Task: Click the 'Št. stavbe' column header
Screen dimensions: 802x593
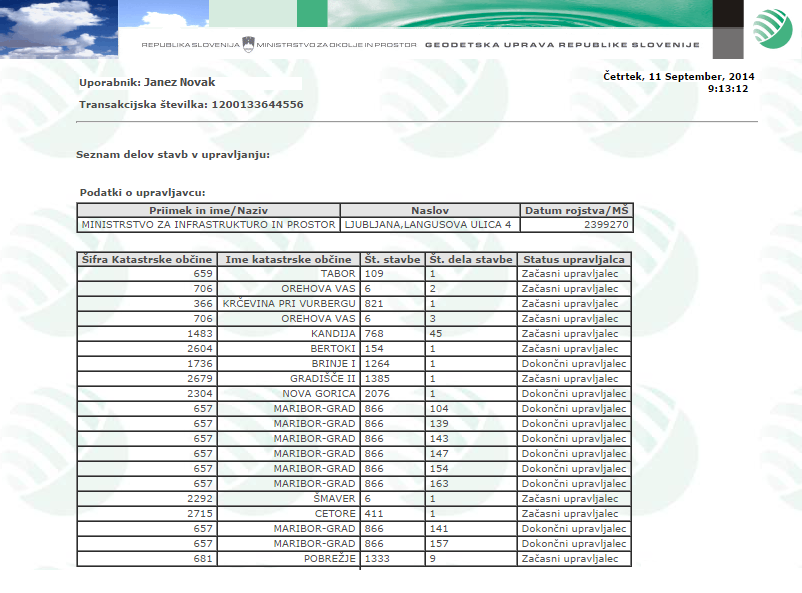Action: tap(393, 259)
